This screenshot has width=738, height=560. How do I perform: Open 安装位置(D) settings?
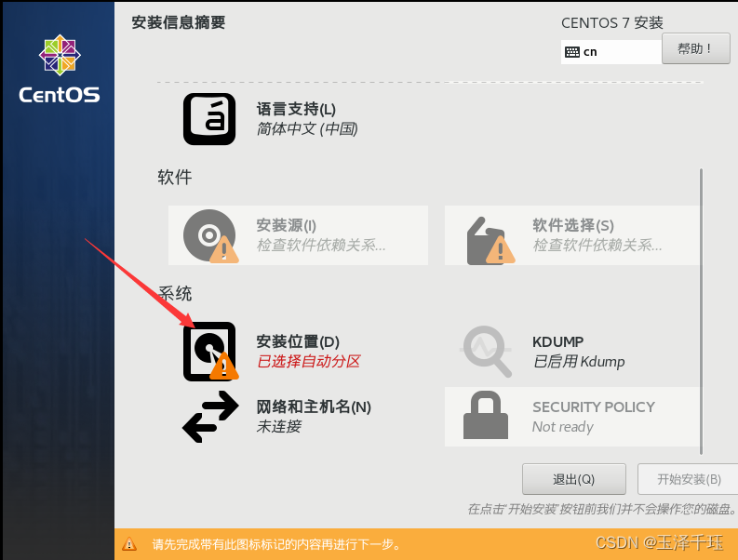click(298, 341)
